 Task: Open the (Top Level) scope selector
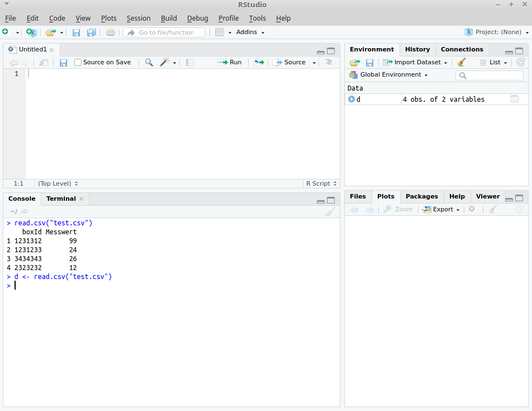(x=58, y=183)
